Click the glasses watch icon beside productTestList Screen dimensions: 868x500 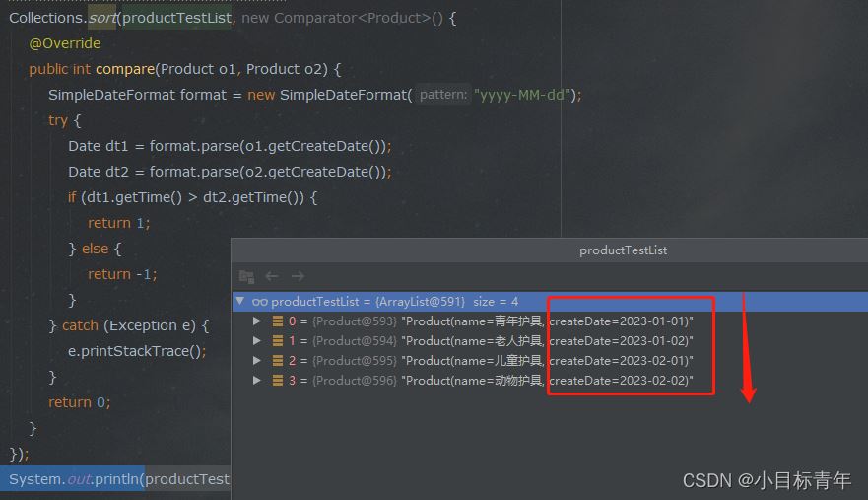[259, 302]
